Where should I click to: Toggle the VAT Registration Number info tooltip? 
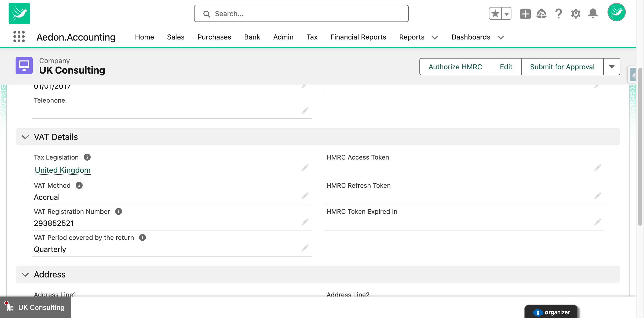tap(118, 211)
